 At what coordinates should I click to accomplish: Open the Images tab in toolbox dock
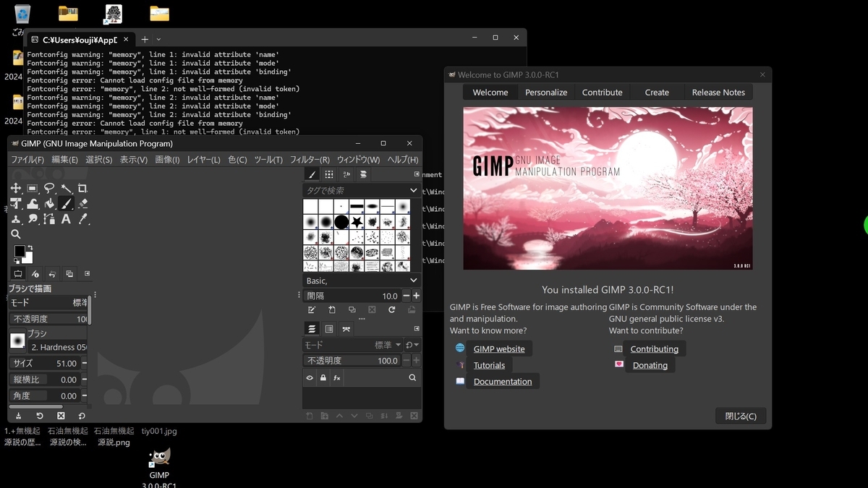point(69,274)
